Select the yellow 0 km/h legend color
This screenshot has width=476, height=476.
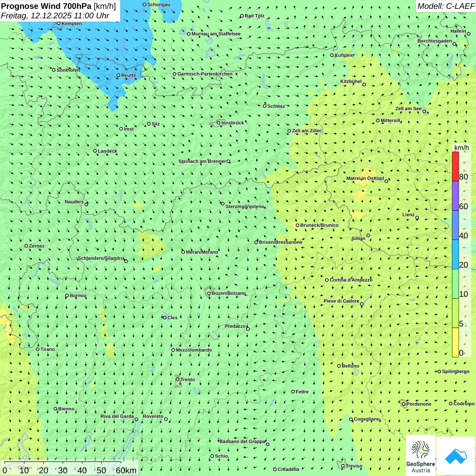pos(455,342)
